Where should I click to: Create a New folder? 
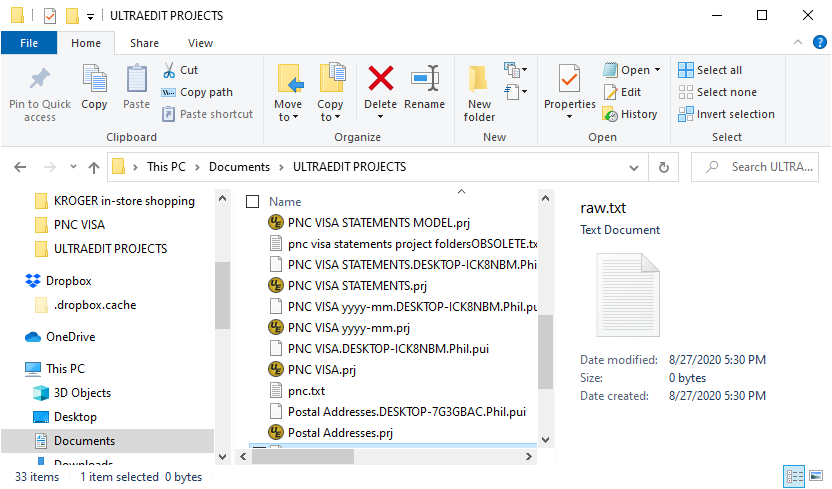pyautogui.click(x=479, y=94)
